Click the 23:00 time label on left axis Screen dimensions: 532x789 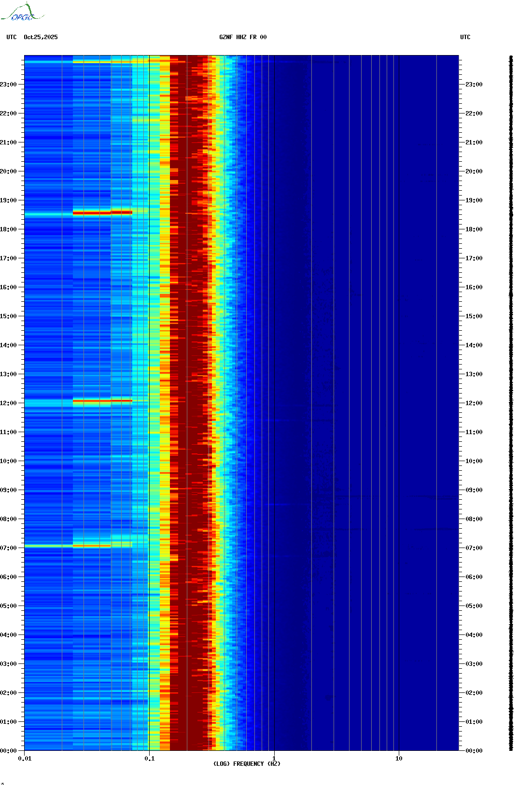pos(9,85)
